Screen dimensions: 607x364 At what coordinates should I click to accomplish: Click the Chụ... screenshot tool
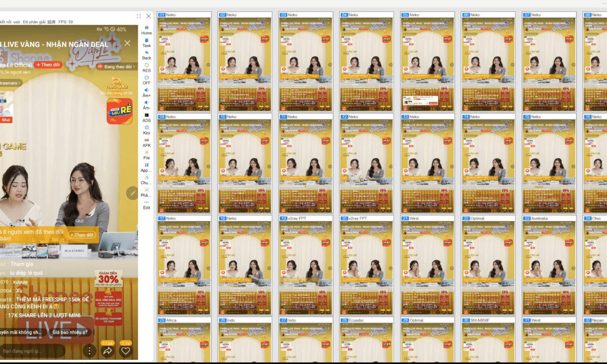pos(147,179)
